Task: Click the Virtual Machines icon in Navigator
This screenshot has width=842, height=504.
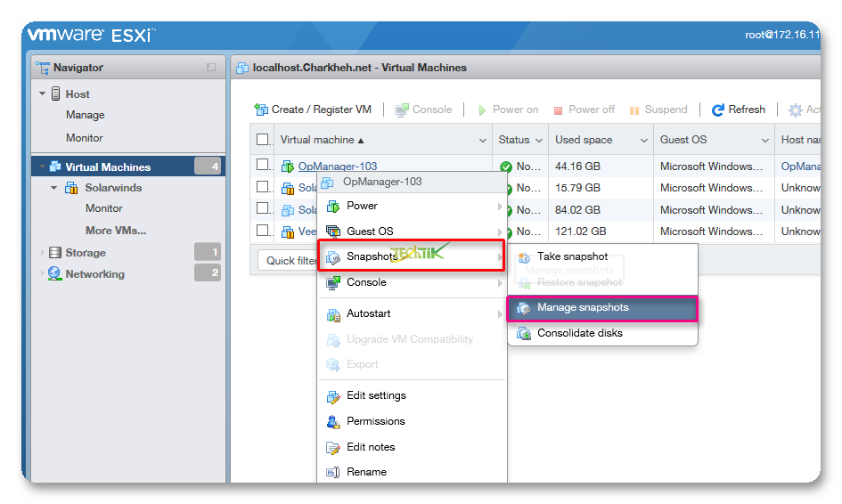Action: coord(55,167)
